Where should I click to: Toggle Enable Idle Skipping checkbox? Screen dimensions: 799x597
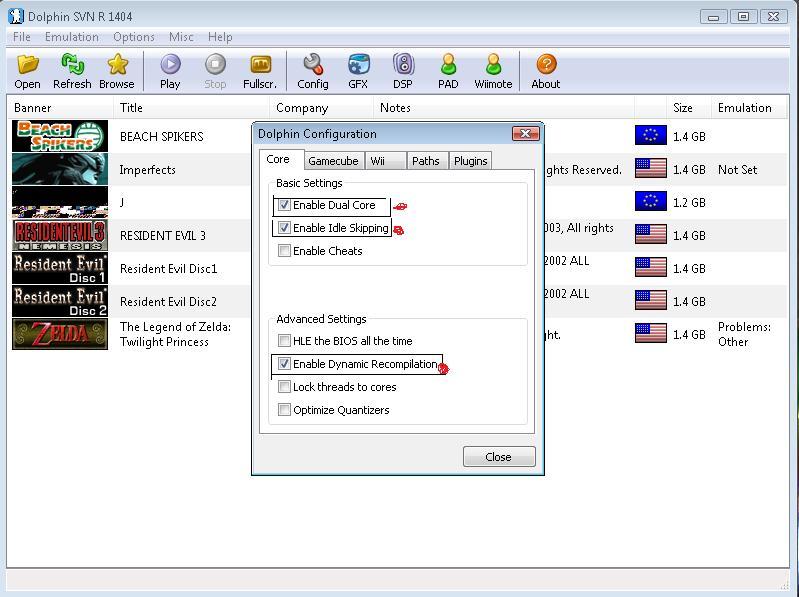pos(284,228)
